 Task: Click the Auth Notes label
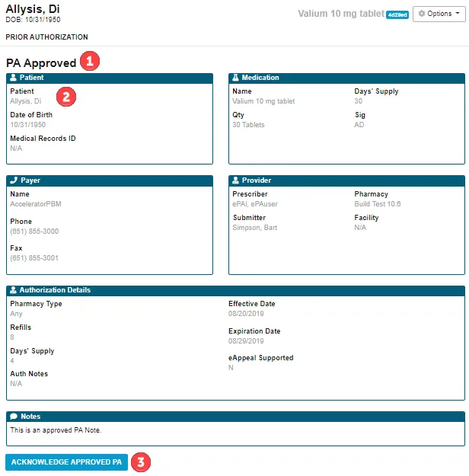pyautogui.click(x=29, y=374)
